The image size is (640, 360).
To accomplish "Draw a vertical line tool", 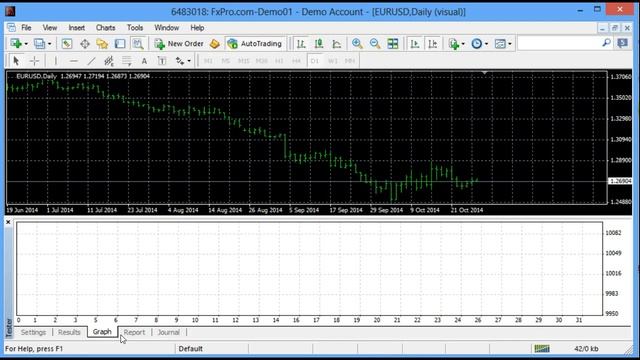I will tap(56, 61).
